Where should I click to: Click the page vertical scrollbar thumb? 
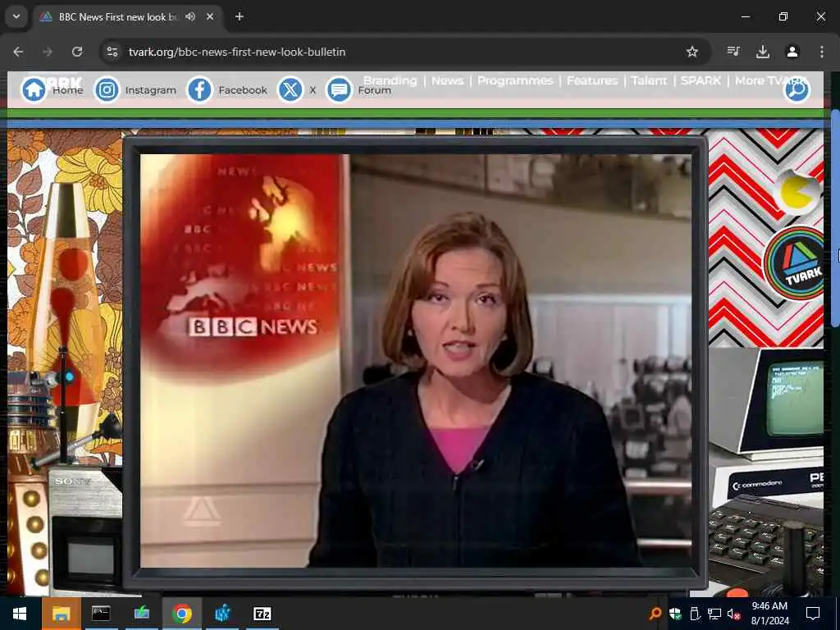(835, 217)
